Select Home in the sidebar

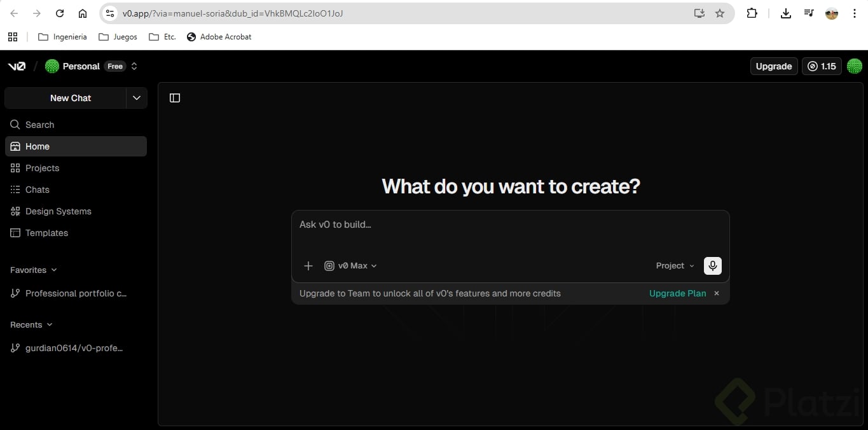[76, 146]
